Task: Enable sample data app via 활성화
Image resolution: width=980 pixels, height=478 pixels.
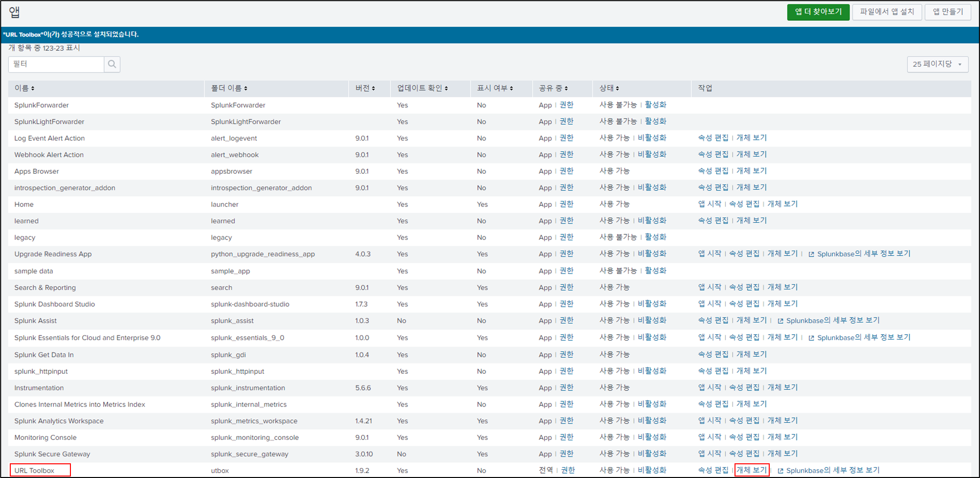Action: coord(655,271)
